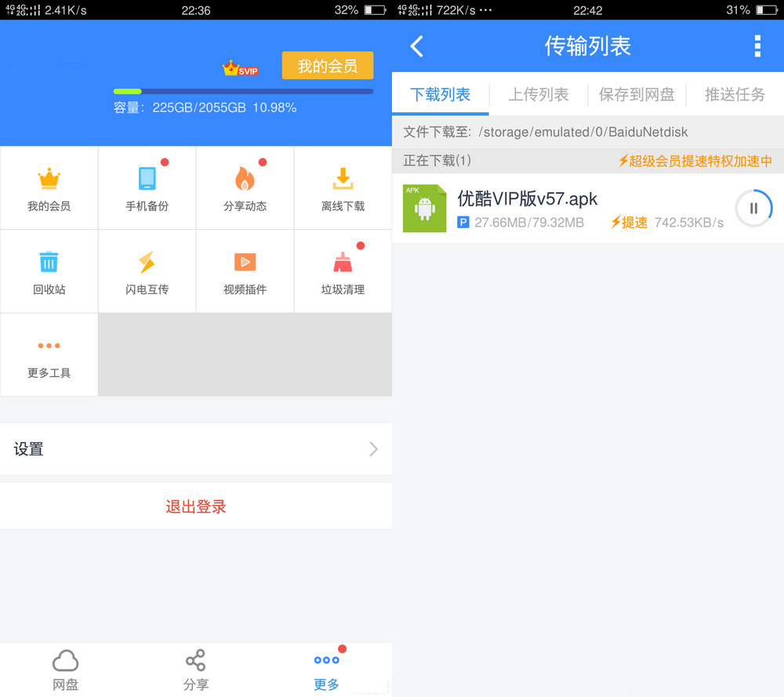Open 我的会员 crown icon in grid
This screenshot has width=784, height=697.
[x=49, y=179]
